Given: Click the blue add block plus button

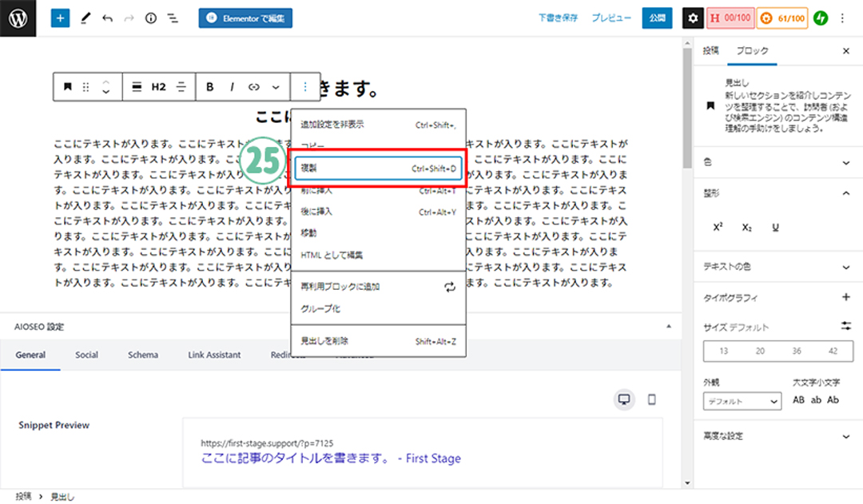Looking at the screenshot, I should (60, 18).
